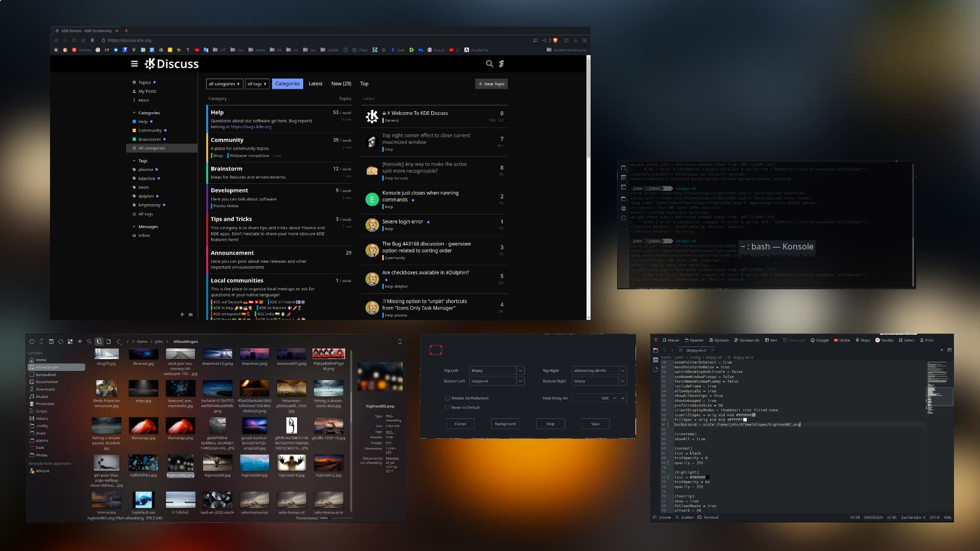Screen dimensions: 980x551
Task: Click the Utube shortcut in Kate toolbar
Action: pyautogui.click(x=842, y=340)
